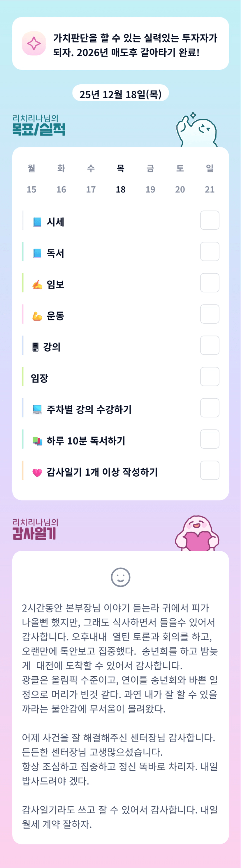Click the pink heart icon beside 감사일기

tap(37, 473)
